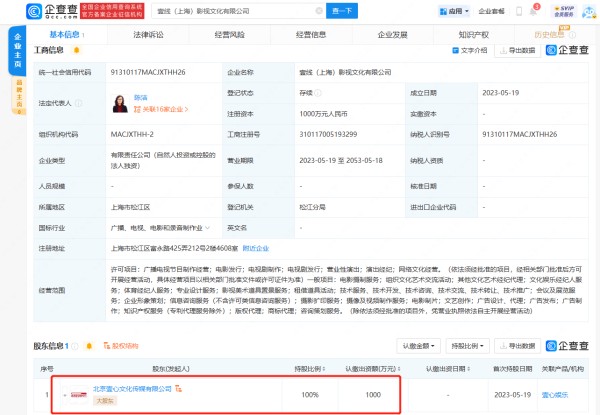Open equity structure icon after shareholder name
Image resolution: width=600 pixels, height=415 pixels.
click(x=179, y=389)
